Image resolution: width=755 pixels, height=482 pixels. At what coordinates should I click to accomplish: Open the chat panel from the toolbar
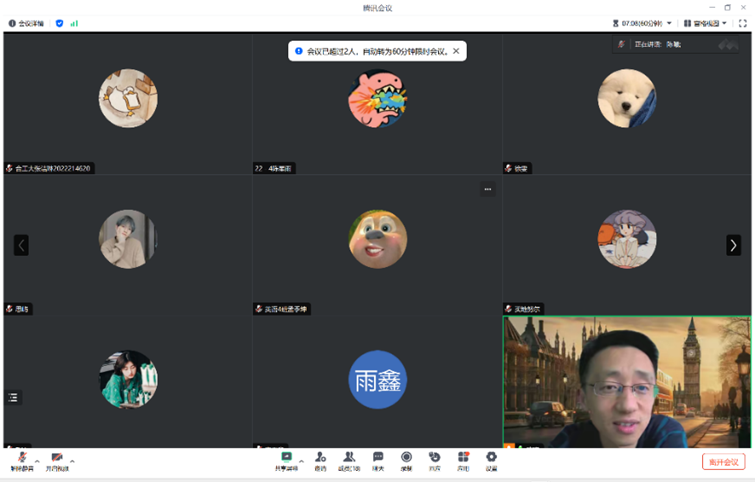pyautogui.click(x=378, y=460)
